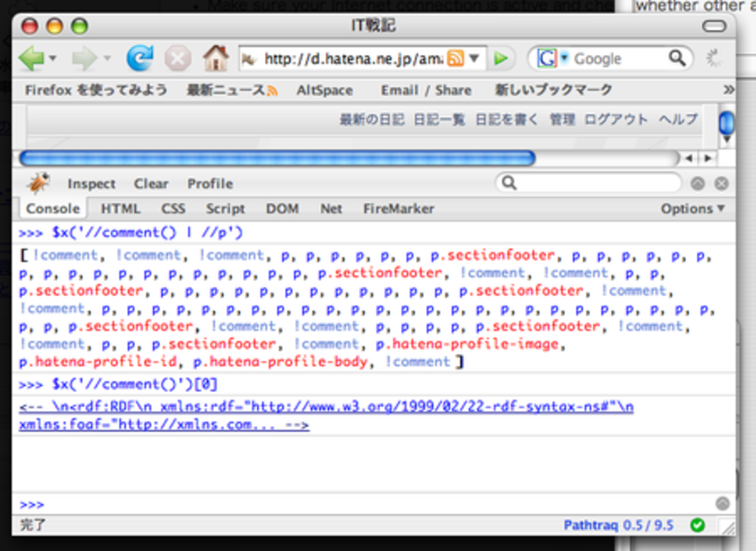Open the back history dropdown arrow
The image size is (756, 551).
pyautogui.click(x=53, y=58)
